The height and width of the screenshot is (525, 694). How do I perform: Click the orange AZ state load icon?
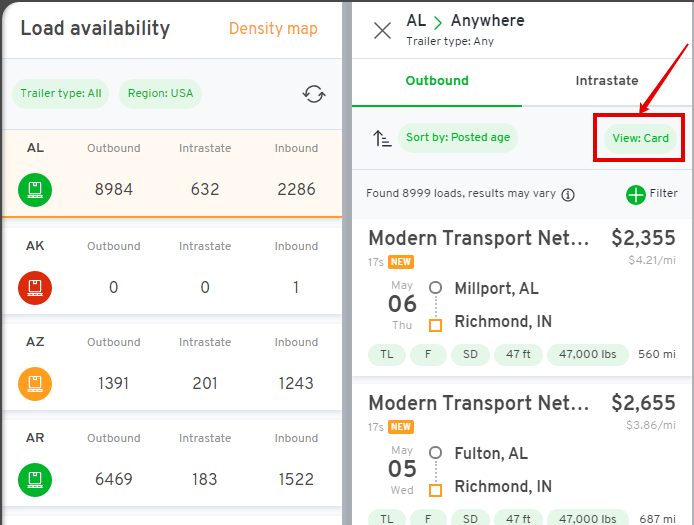point(35,384)
